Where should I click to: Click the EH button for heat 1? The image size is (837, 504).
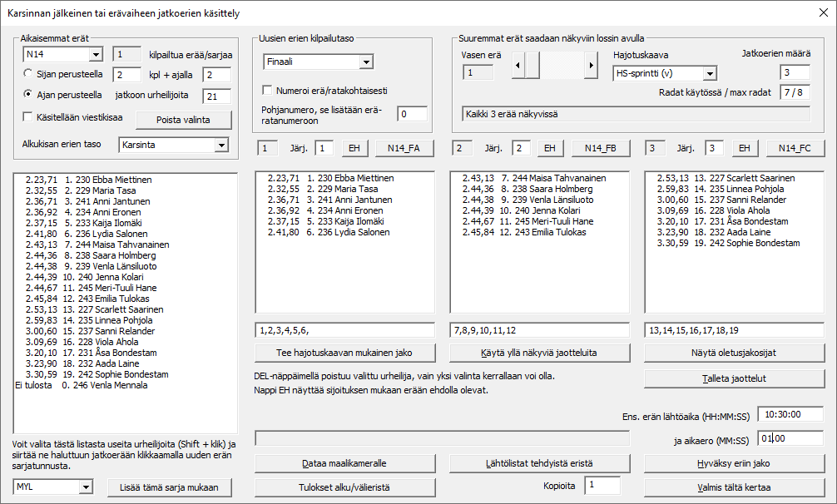click(354, 148)
